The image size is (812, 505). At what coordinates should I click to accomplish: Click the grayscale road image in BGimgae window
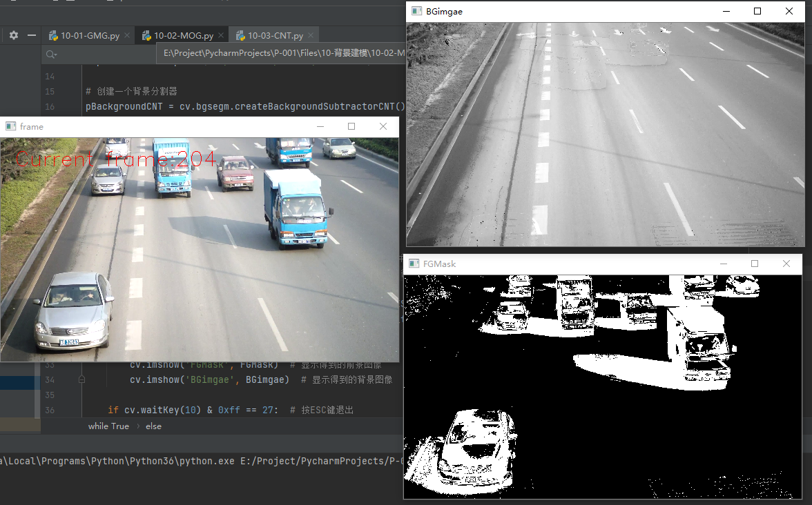(x=606, y=135)
